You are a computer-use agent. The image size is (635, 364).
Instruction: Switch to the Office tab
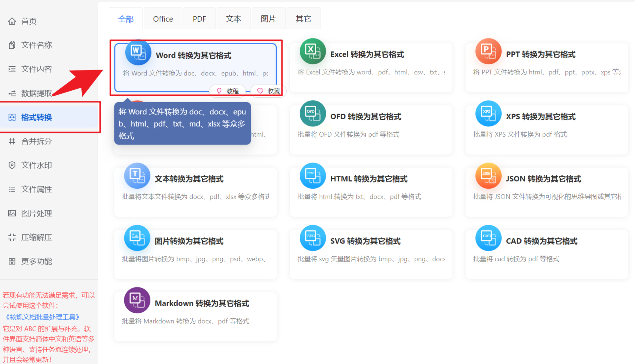(x=163, y=19)
